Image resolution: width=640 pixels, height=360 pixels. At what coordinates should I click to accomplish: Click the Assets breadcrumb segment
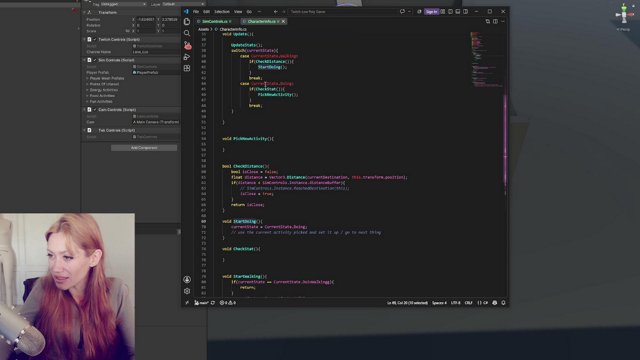click(x=203, y=29)
